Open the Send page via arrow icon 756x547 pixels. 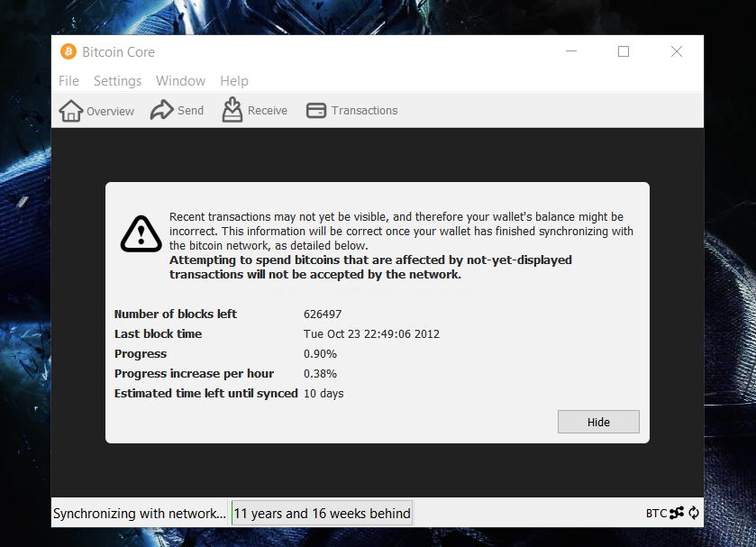[x=161, y=110]
